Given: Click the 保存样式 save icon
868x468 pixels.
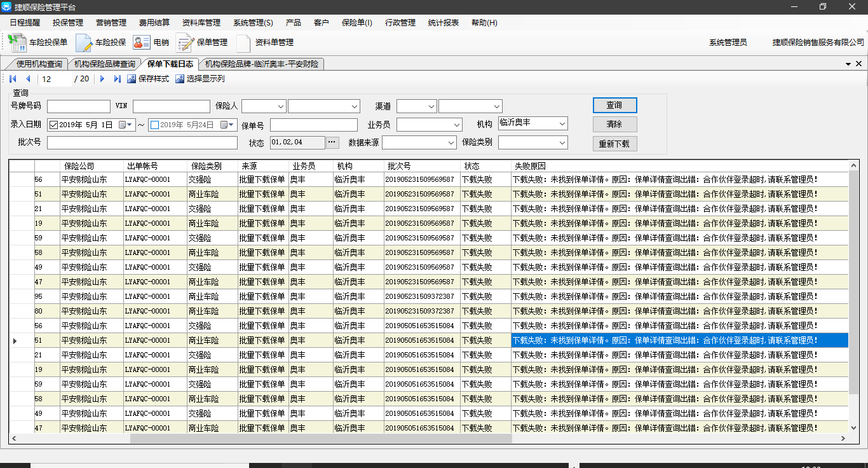Looking at the screenshot, I should tap(132, 79).
